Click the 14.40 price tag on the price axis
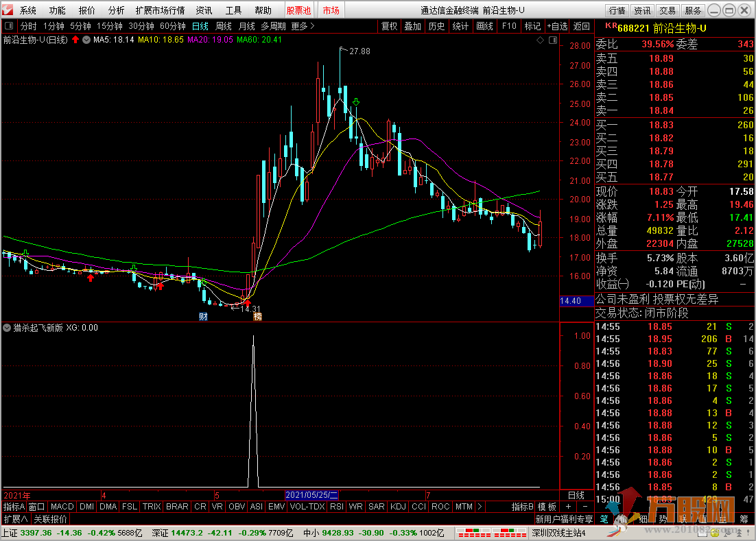The height and width of the screenshot is (541, 756). pyautogui.click(x=577, y=300)
